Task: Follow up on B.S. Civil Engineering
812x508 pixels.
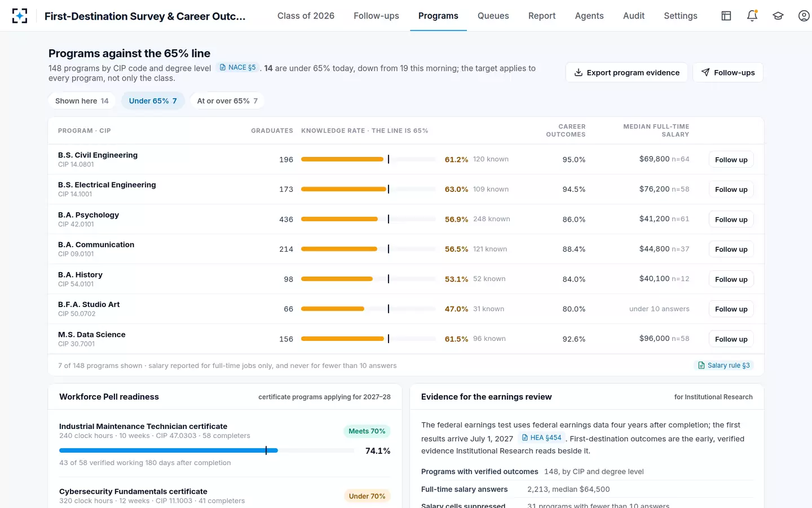Action: [731, 160]
